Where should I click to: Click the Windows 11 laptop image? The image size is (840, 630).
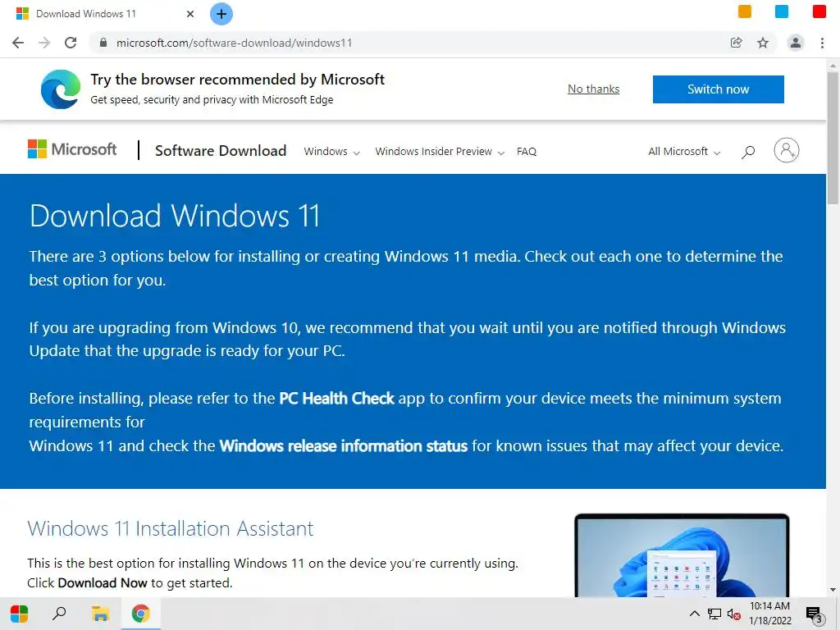point(682,555)
